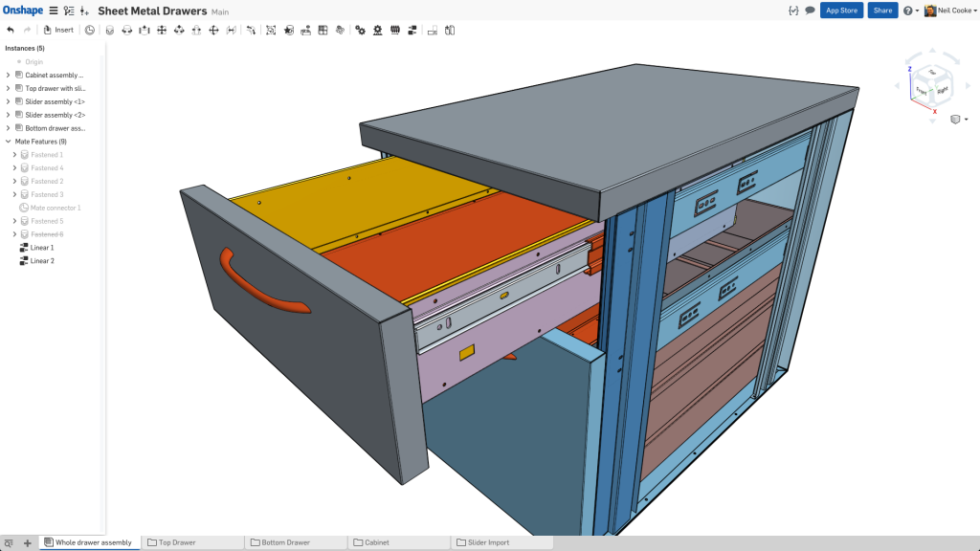Expand the Cabinet assembly instance
980x551 pixels.
[x=8, y=75]
